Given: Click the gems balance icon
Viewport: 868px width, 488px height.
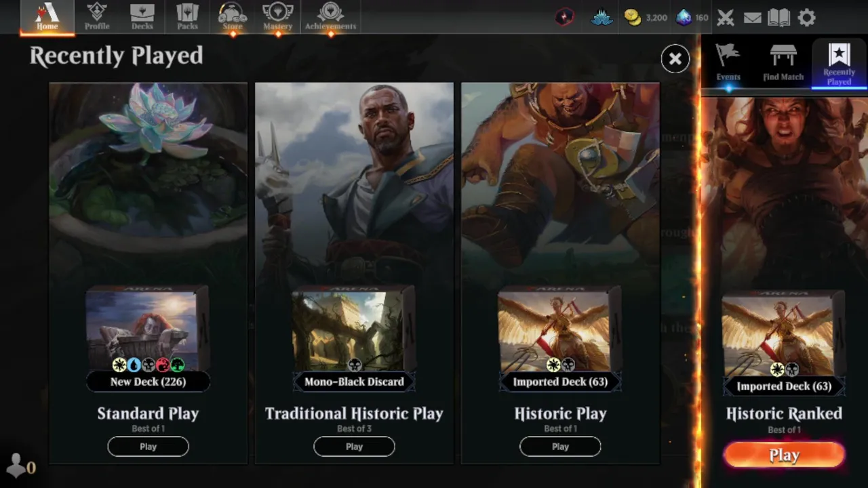Looking at the screenshot, I should 684,18.
